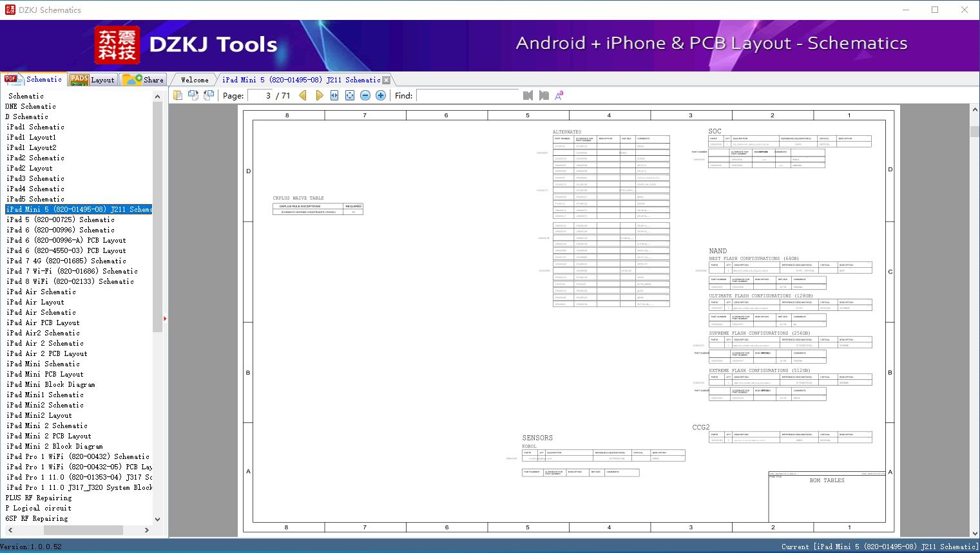Viewport: 980px width, 553px height.
Task: Select 'iPad 8 WiFi (820-02133) Schematic'
Action: point(70,281)
